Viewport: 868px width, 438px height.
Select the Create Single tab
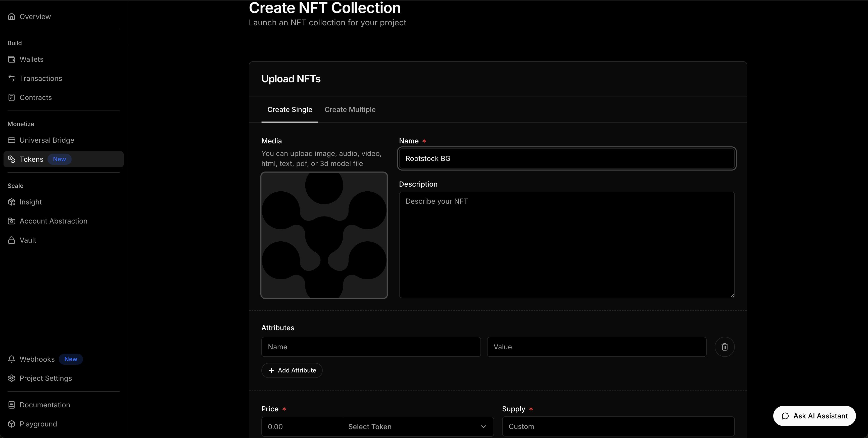(290, 110)
